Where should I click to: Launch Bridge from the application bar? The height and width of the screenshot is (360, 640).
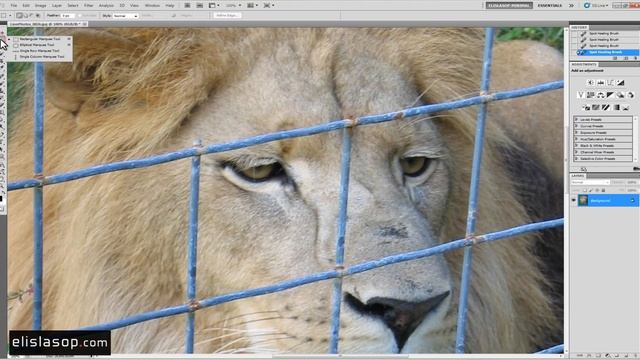coord(187,5)
